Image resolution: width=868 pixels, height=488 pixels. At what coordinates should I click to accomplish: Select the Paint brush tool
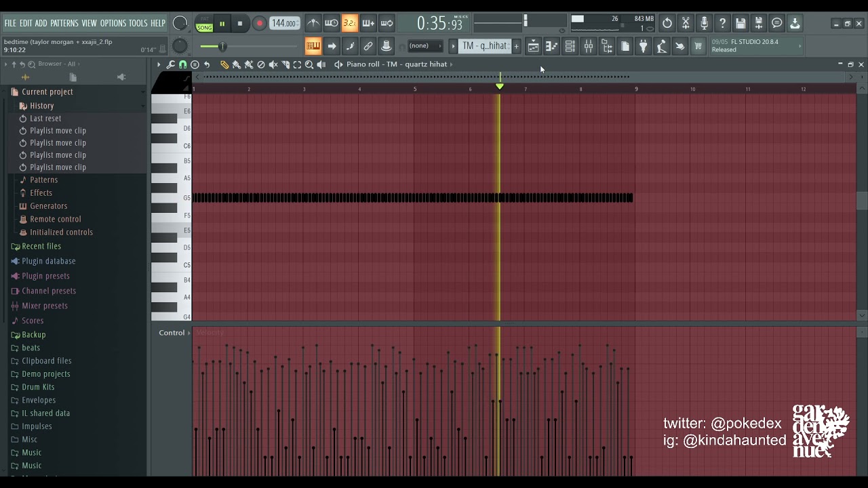pos(237,64)
